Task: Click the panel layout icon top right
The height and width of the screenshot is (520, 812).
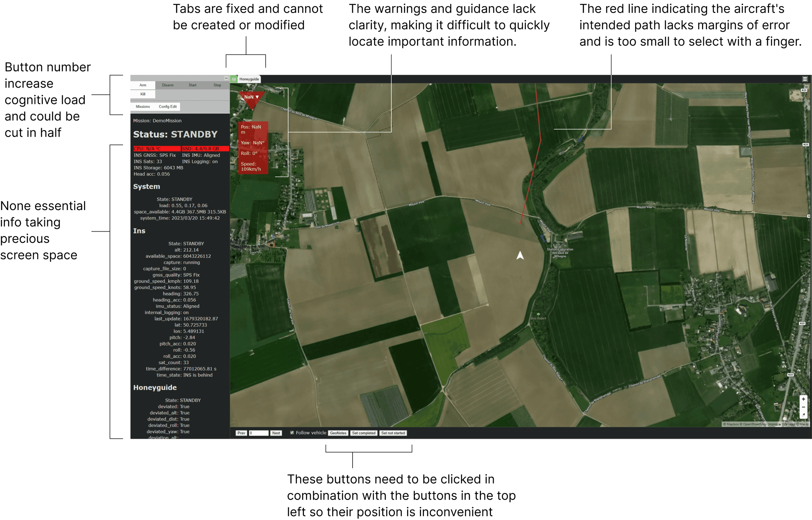Action: (805, 79)
